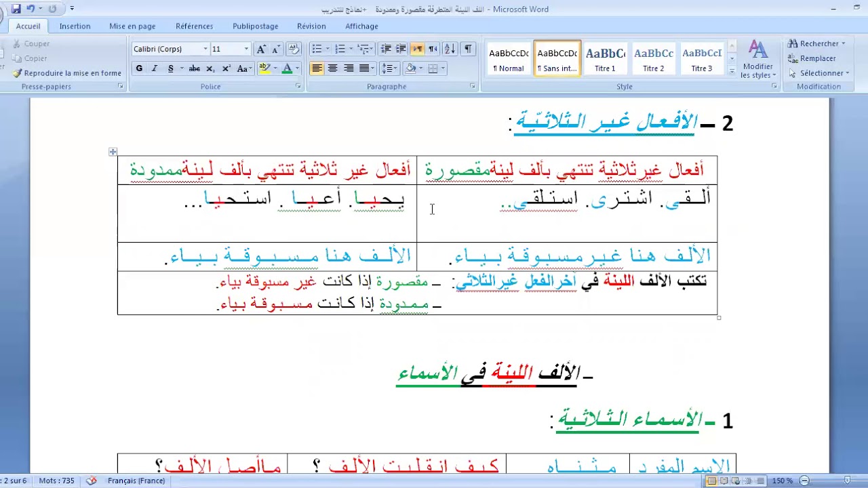Open the Presse-papiers dialog launcher

[x=121, y=86]
